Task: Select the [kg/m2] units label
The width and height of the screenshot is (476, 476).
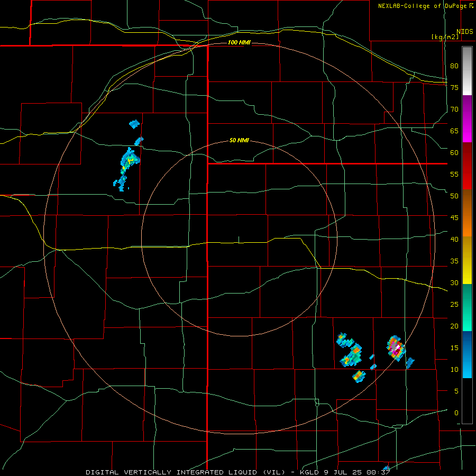Action: (x=445, y=37)
